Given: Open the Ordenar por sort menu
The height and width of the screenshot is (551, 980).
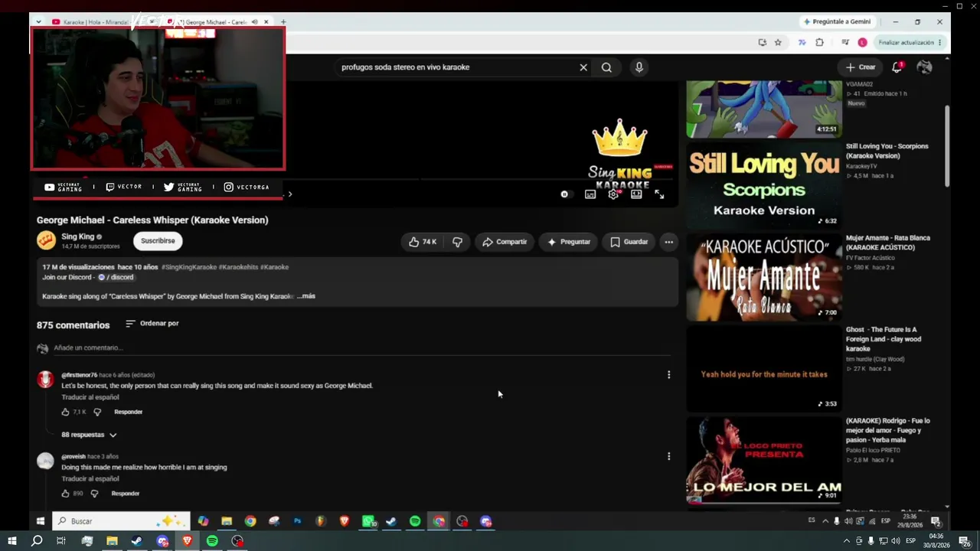Looking at the screenshot, I should point(152,324).
